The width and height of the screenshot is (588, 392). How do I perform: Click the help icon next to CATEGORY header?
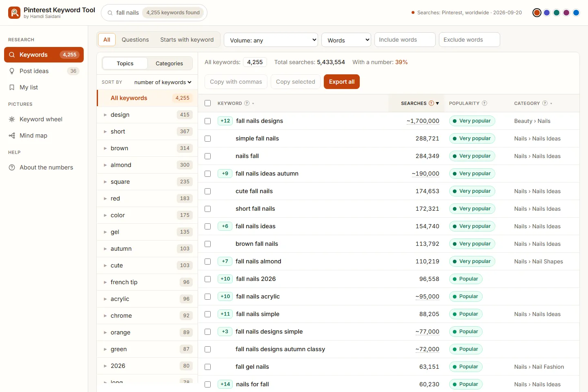[x=545, y=103]
